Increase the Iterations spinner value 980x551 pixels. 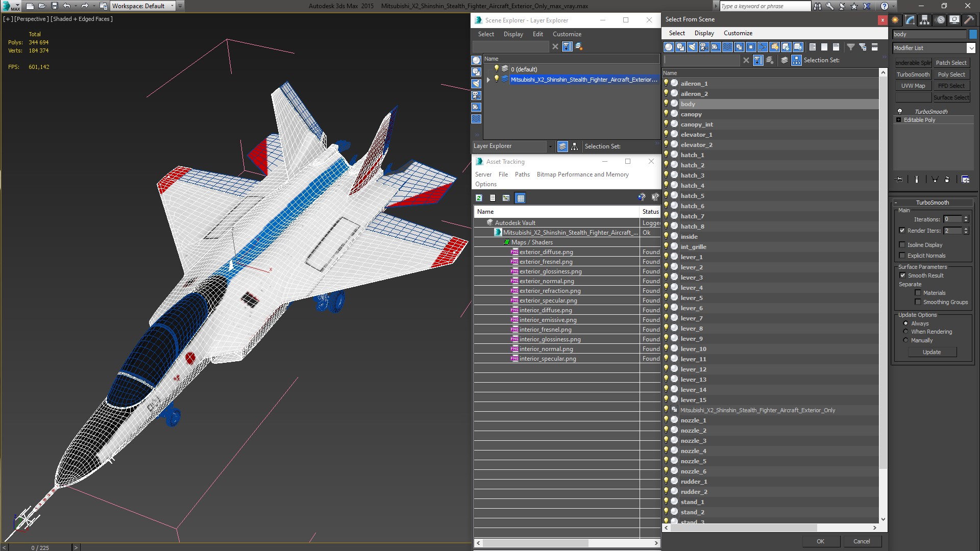click(x=966, y=217)
